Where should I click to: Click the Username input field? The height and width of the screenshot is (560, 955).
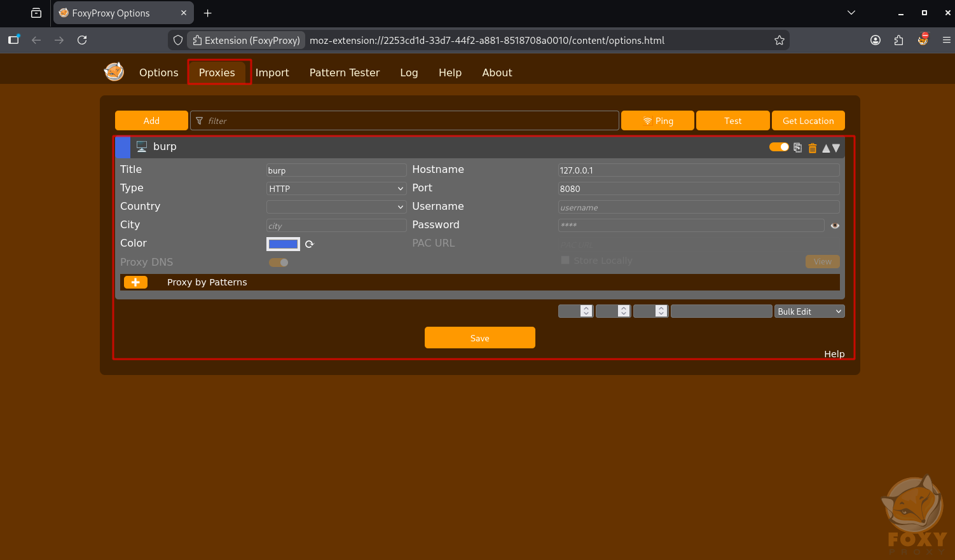point(699,207)
